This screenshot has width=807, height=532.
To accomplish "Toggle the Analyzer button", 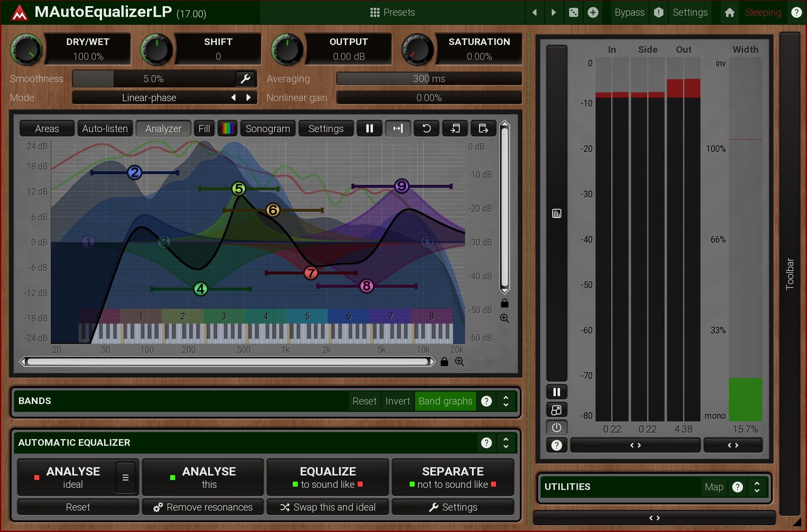I will [163, 128].
